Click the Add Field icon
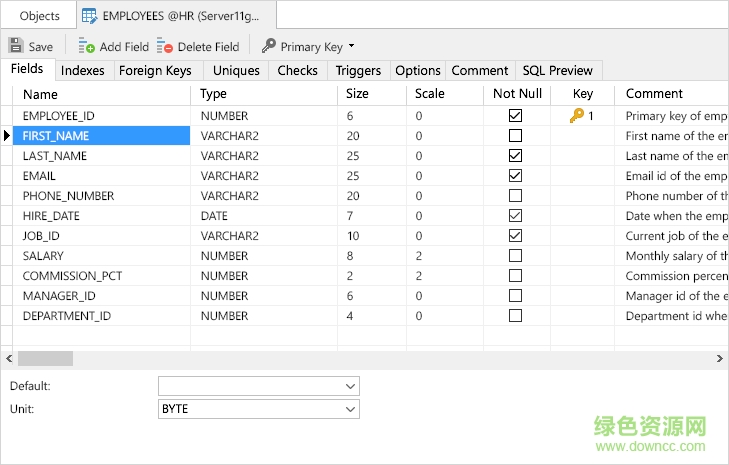729x465 pixels. coord(86,46)
